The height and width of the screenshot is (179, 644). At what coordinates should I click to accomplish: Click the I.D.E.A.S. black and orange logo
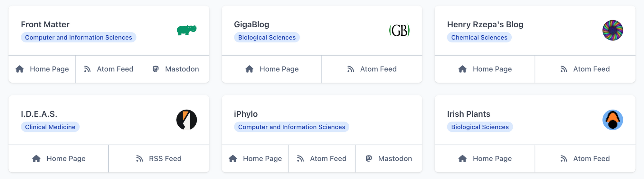point(186,120)
